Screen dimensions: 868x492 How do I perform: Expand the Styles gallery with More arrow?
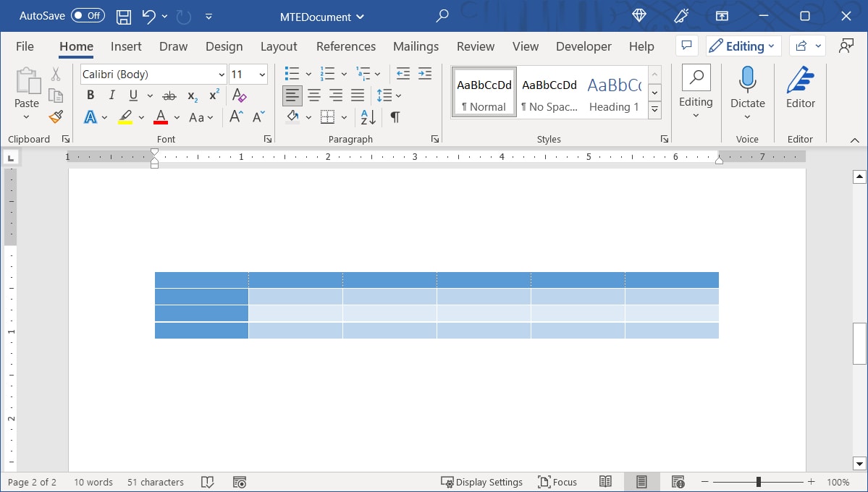654,109
